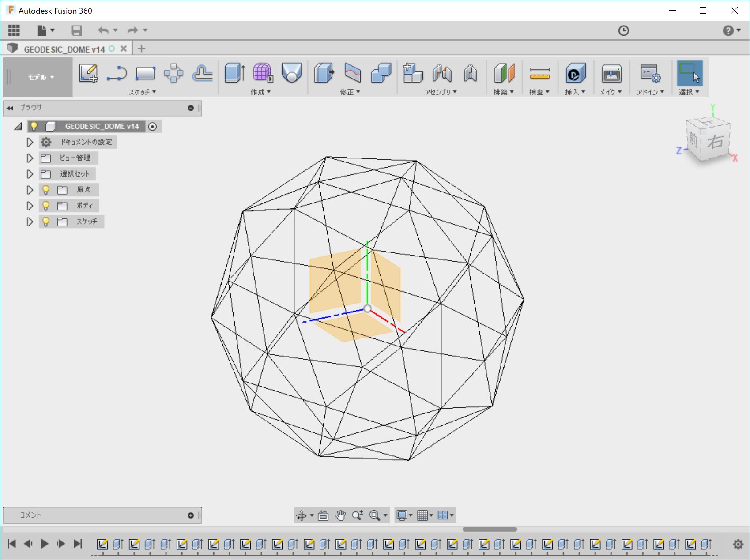Image resolution: width=750 pixels, height=560 pixels.
Task: Open the 作成 menu
Action: click(260, 92)
